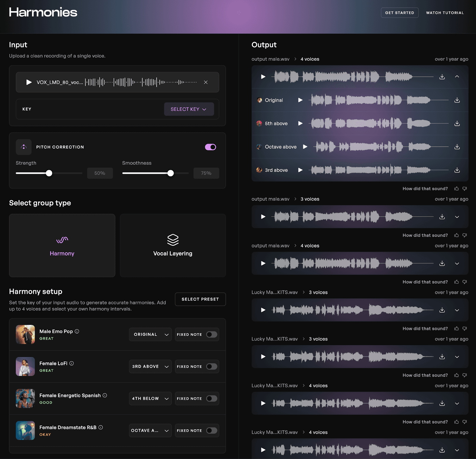This screenshot has width=476, height=459.
Task: Click the Strength 50% value field
Action: (100, 173)
